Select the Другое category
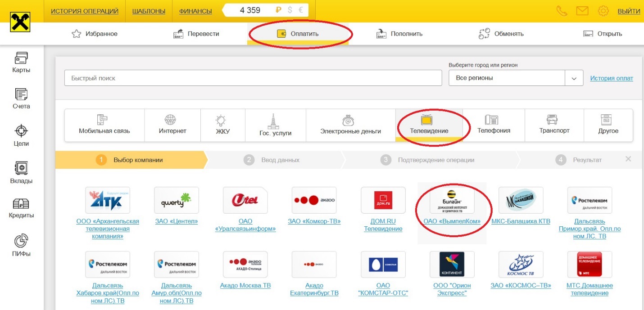 (608, 125)
